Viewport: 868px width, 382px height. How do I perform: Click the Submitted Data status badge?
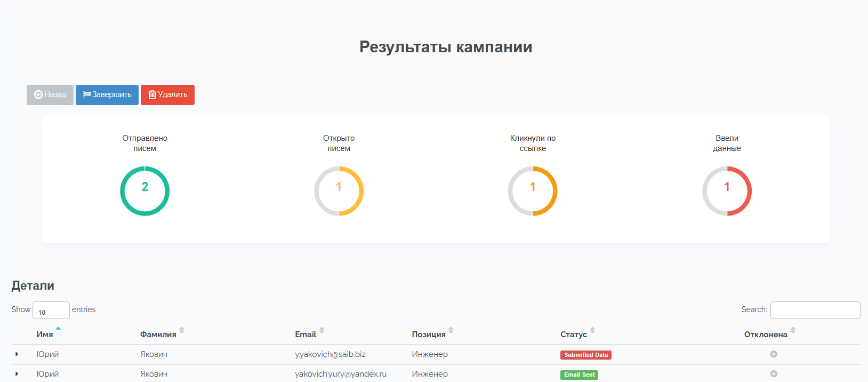585,355
